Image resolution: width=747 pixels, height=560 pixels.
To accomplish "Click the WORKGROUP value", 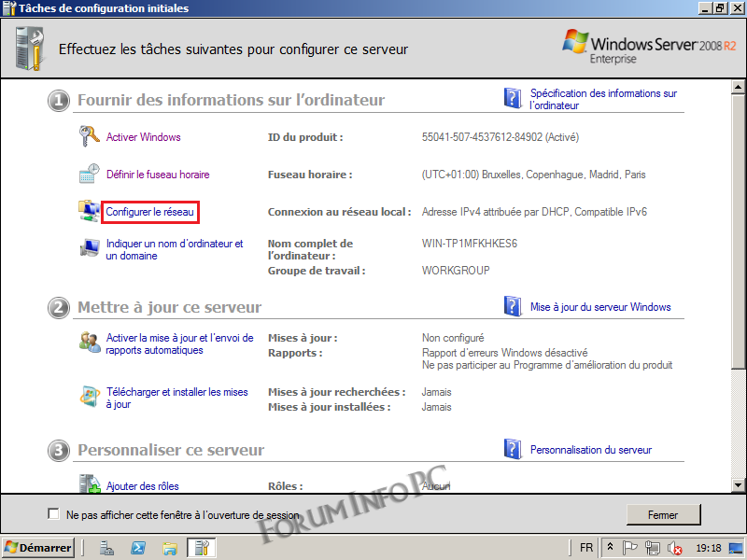I will coord(456,271).
